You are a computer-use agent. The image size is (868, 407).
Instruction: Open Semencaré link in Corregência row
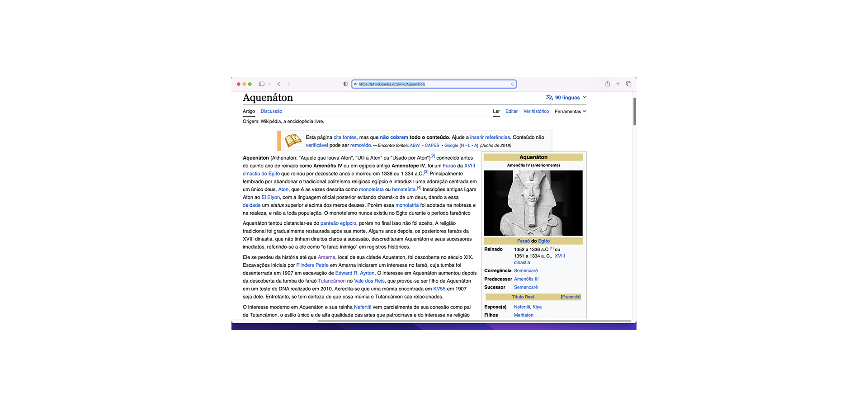click(526, 271)
